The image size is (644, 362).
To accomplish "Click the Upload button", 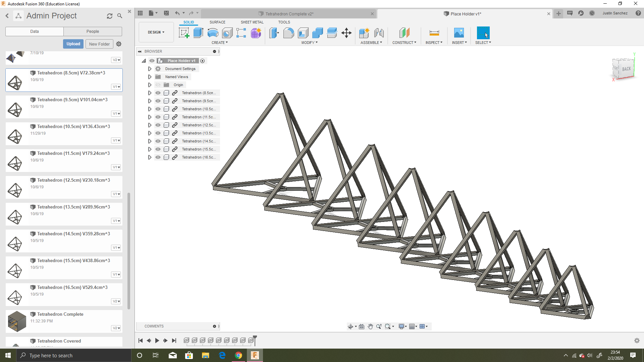I will pos(73,44).
